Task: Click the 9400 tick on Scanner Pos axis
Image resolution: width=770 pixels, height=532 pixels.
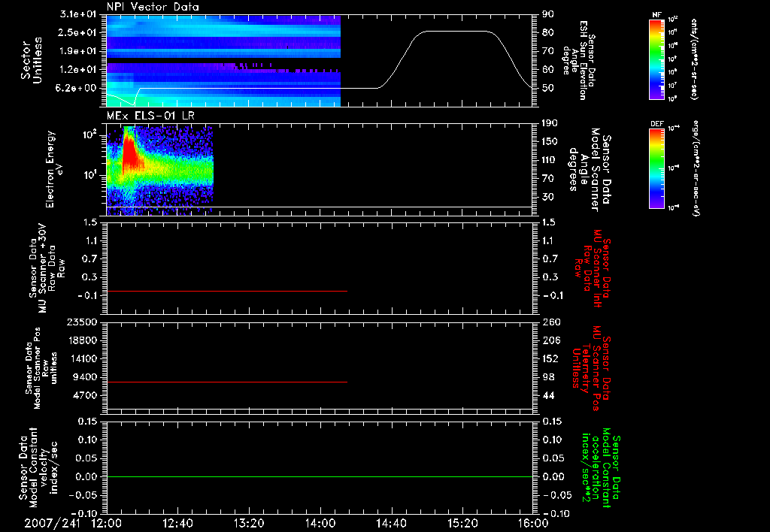Action: pyautogui.click(x=86, y=377)
